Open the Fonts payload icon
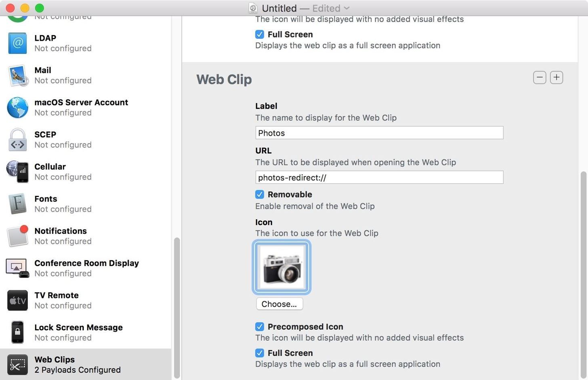 tap(17, 204)
